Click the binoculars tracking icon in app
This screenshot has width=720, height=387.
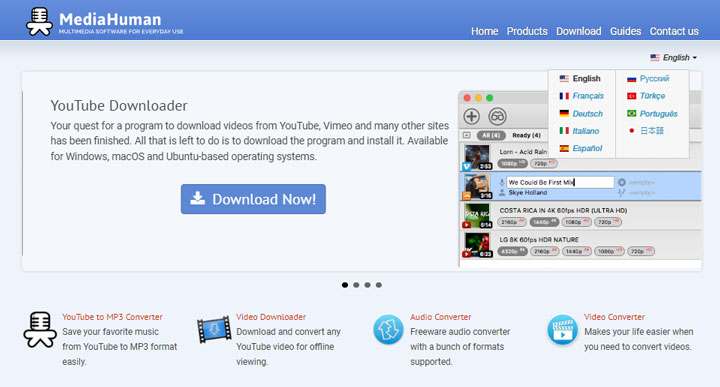tap(497, 116)
